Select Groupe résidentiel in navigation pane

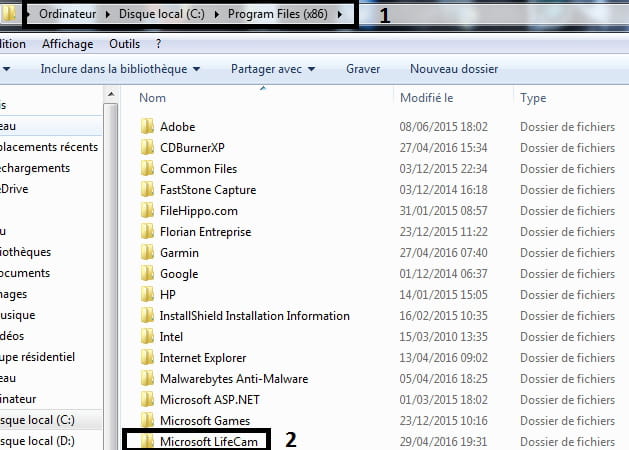pyautogui.click(x=37, y=357)
